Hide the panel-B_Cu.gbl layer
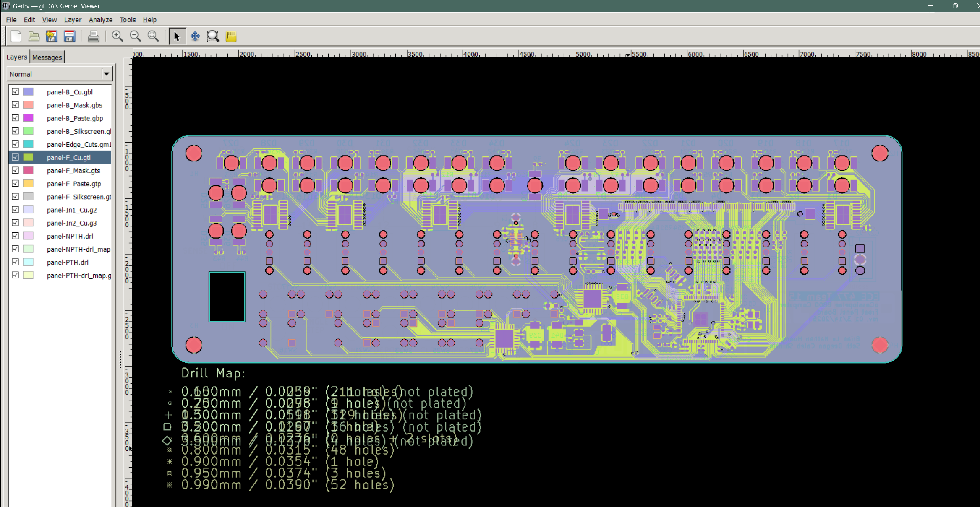This screenshot has width=980, height=507. tap(16, 91)
